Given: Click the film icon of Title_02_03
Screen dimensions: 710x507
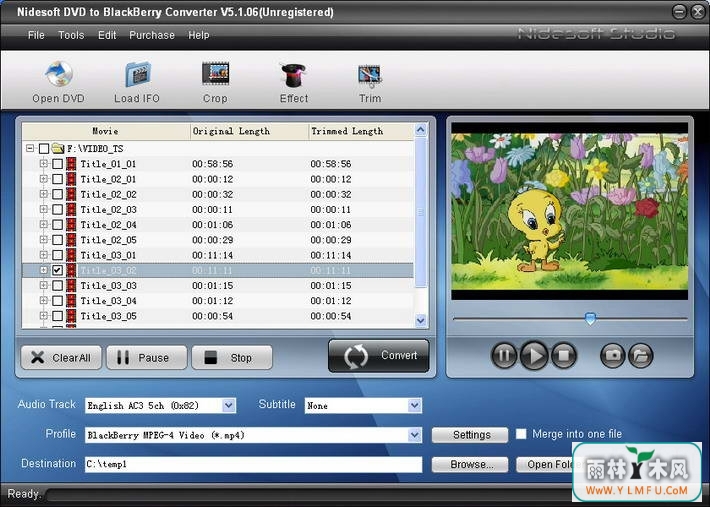Looking at the screenshot, I should click(71, 210).
